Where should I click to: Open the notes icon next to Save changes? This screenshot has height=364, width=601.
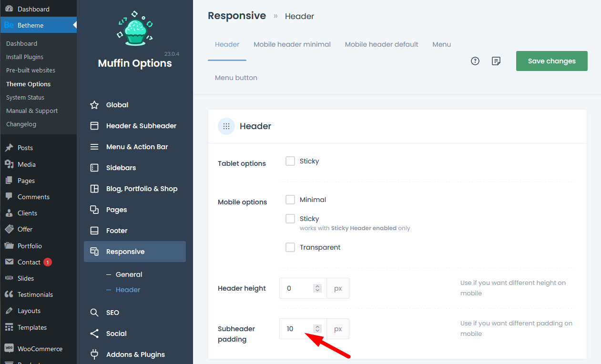[496, 61]
